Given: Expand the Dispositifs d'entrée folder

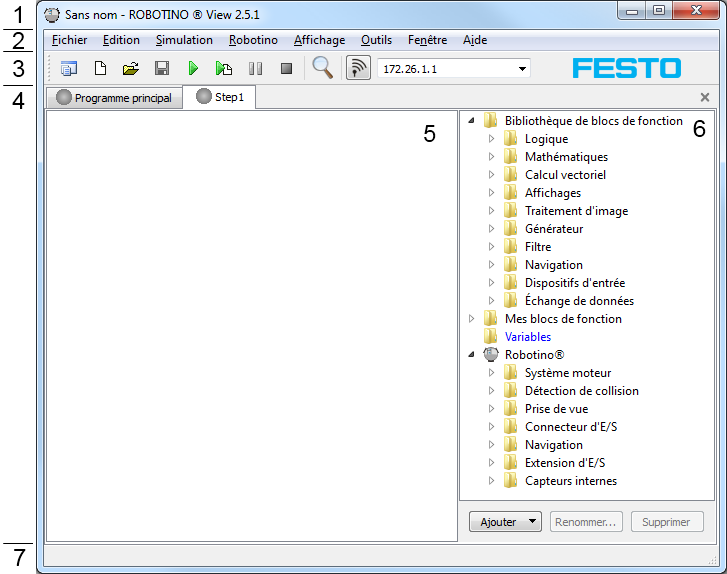Looking at the screenshot, I should 491,282.
